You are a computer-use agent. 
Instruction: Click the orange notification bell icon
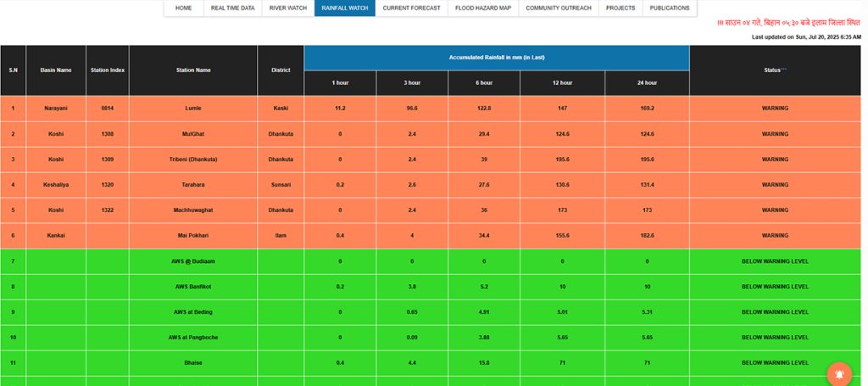(839, 373)
